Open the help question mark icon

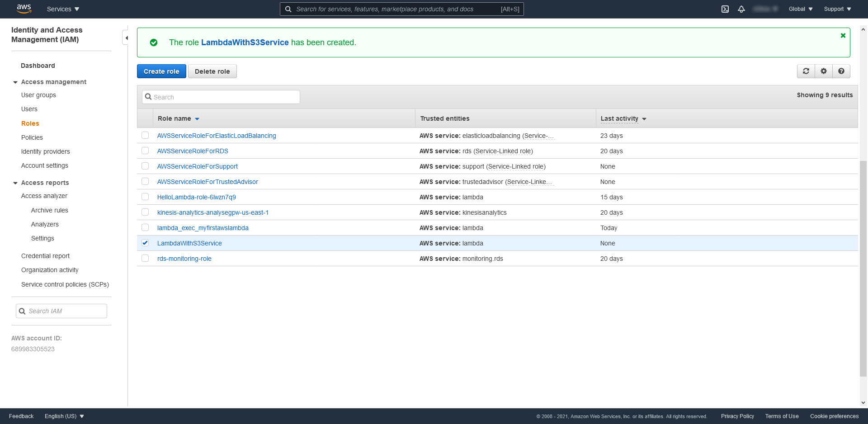point(841,71)
